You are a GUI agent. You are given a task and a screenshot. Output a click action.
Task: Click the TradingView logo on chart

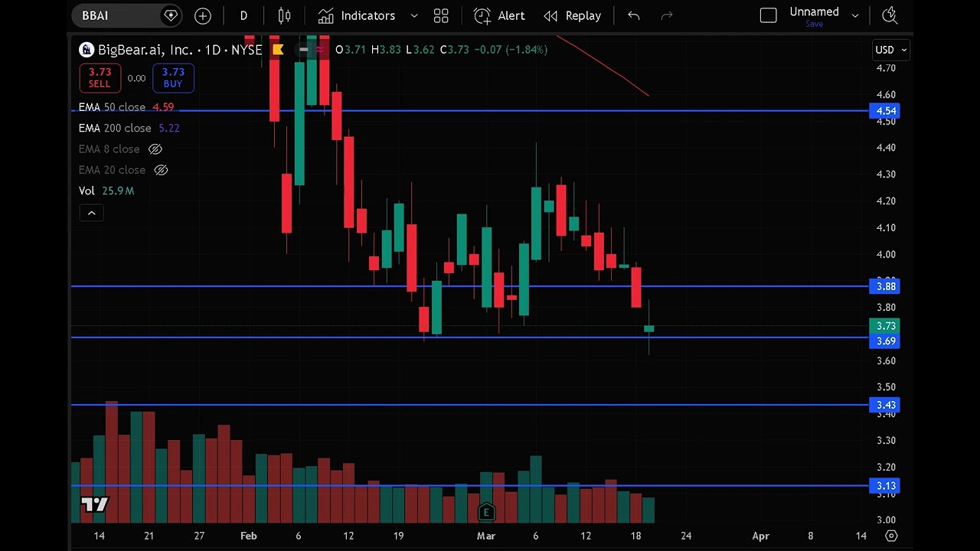(x=95, y=505)
